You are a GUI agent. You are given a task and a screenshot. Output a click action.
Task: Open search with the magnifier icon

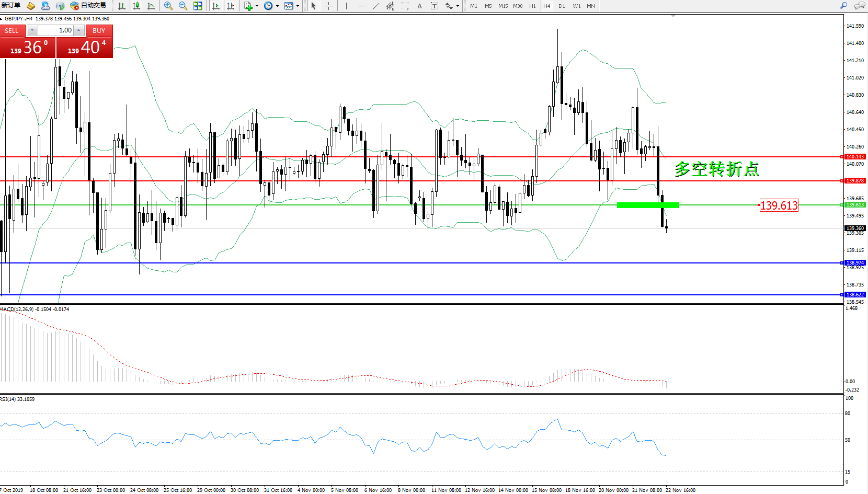(x=843, y=6)
